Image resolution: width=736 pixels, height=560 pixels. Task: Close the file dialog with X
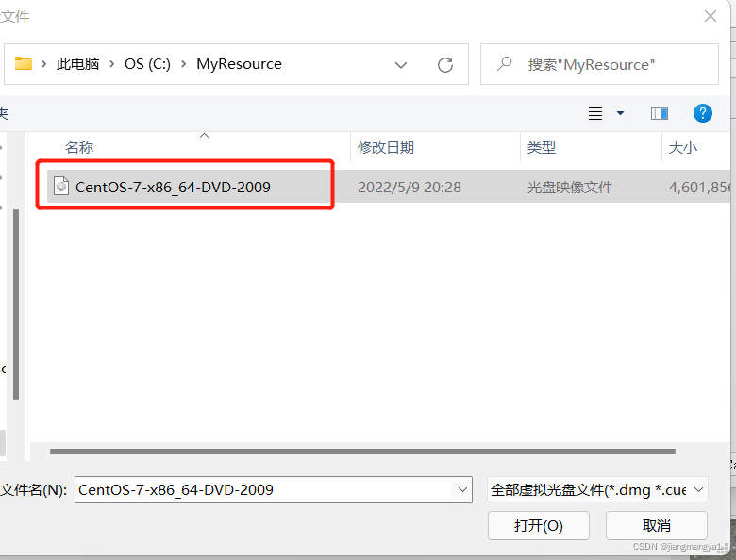coord(711,16)
